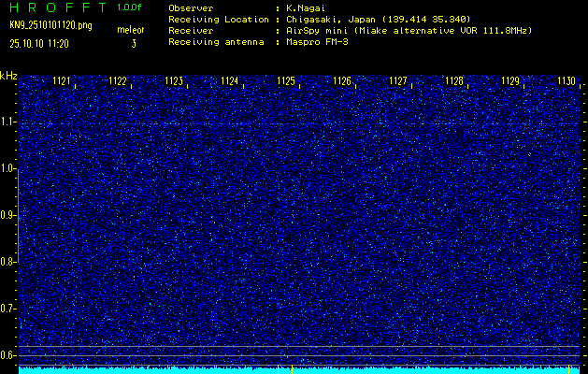The height and width of the screenshot is (374, 588).
Task: Click the 1.1 kHz axis label
Action: (x=8, y=122)
